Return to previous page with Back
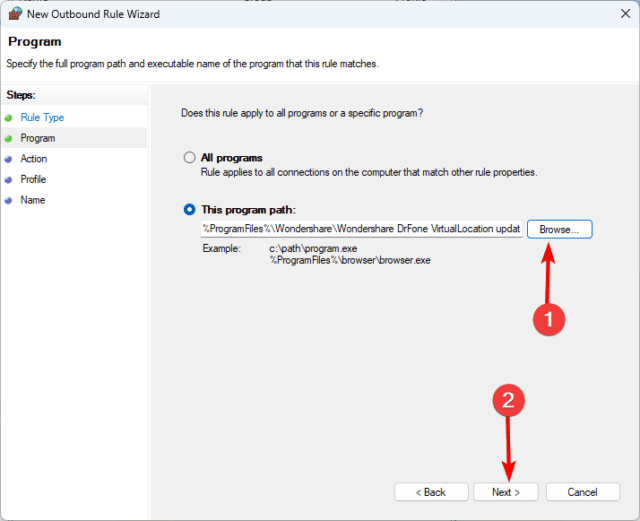The image size is (640, 521). point(431,492)
